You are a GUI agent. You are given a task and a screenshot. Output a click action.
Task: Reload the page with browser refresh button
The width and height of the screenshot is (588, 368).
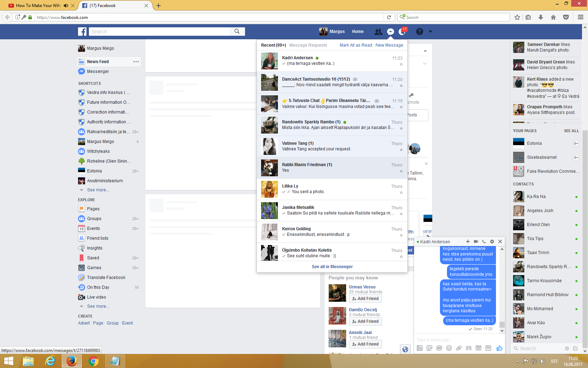point(389,17)
